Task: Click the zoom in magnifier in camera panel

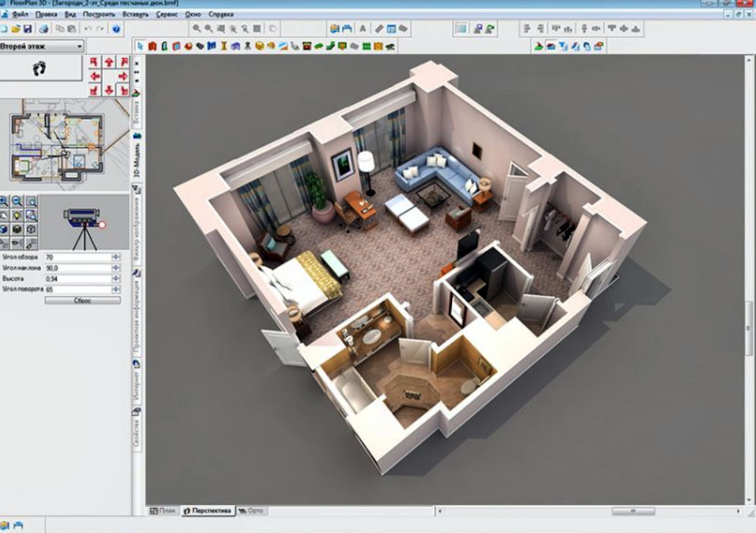Action: click(5, 201)
